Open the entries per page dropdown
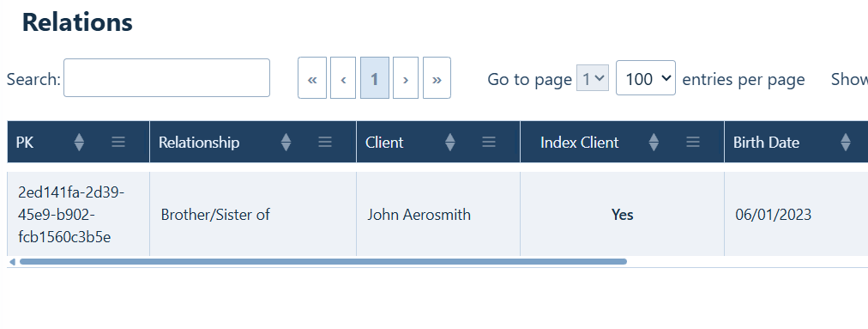The image size is (868, 329). [x=646, y=77]
